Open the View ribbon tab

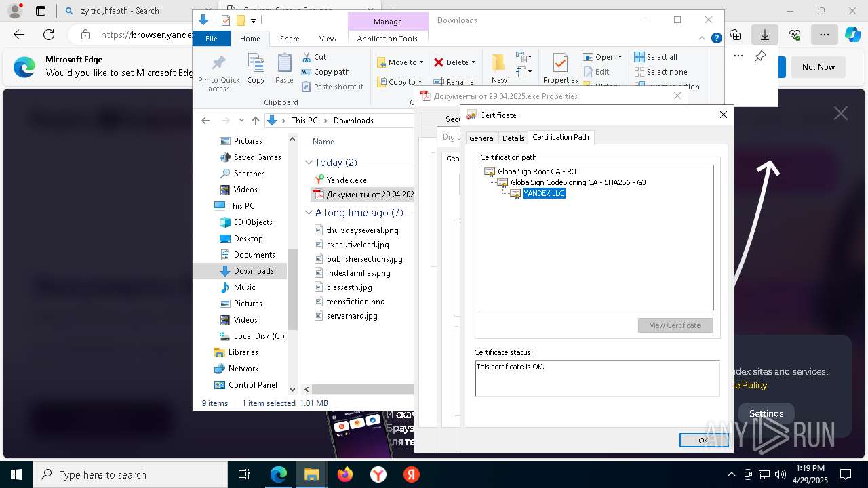[328, 39]
